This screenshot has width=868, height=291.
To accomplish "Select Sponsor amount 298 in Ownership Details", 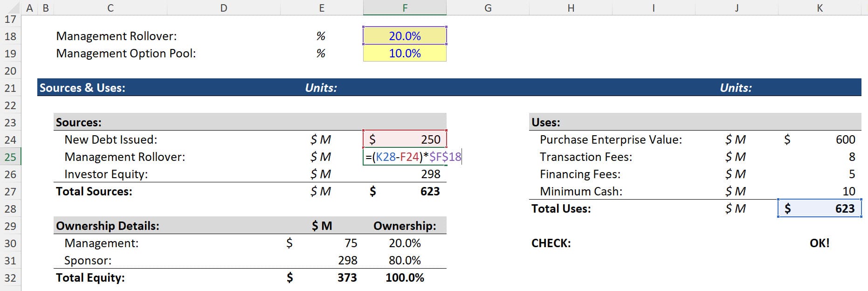I will (x=322, y=260).
